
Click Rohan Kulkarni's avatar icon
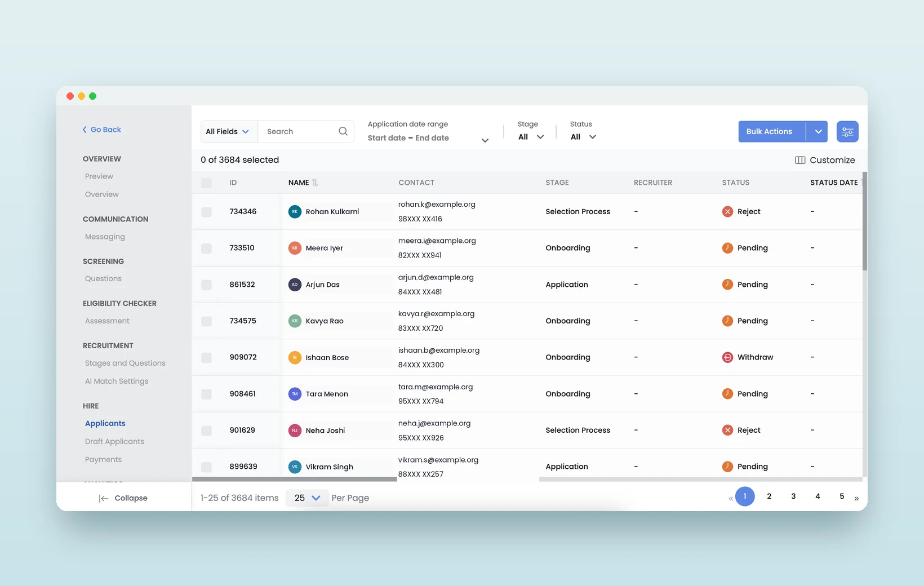[x=295, y=212]
